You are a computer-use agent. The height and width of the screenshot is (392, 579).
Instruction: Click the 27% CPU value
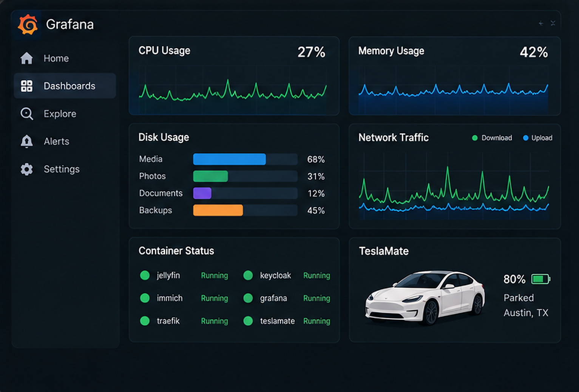(311, 52)
